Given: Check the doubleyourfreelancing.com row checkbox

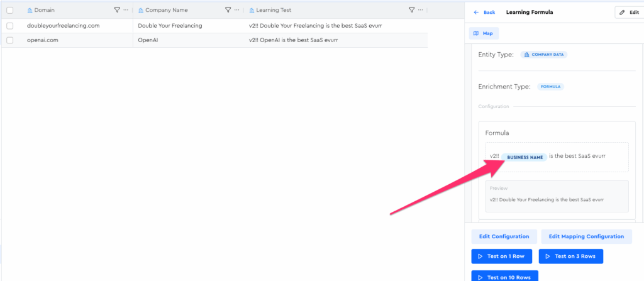Looking at the screenshot, I should point(9,25).
